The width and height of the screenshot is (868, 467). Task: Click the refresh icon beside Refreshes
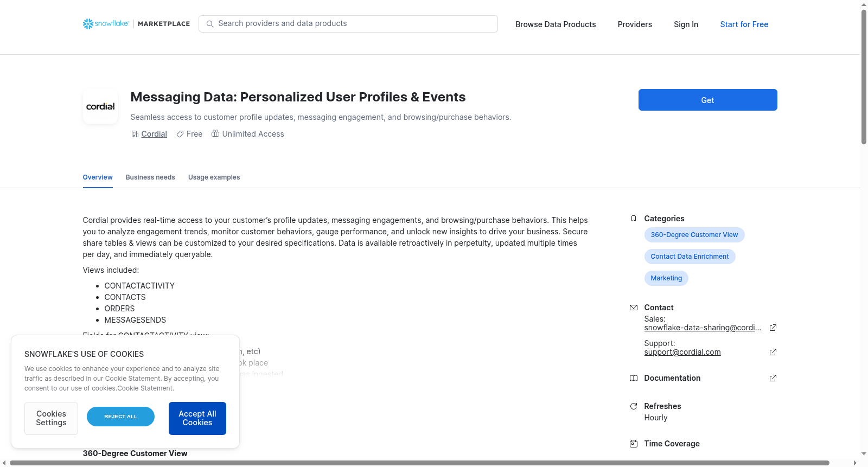(634, 406)
